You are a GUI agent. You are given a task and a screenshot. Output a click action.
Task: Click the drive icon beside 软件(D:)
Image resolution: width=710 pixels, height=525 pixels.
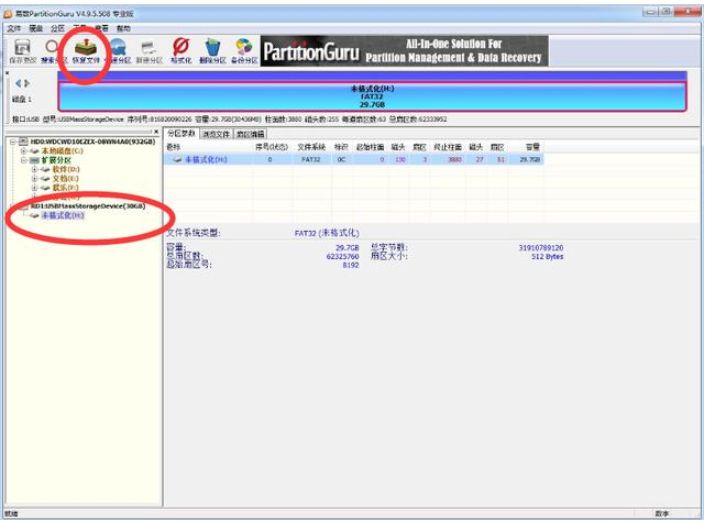click(45, 169)
